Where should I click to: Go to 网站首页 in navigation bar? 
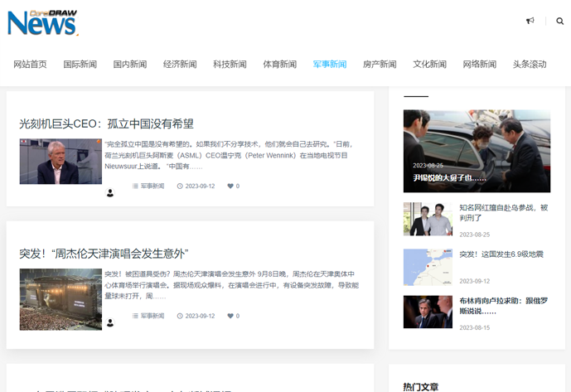[30, 65]
